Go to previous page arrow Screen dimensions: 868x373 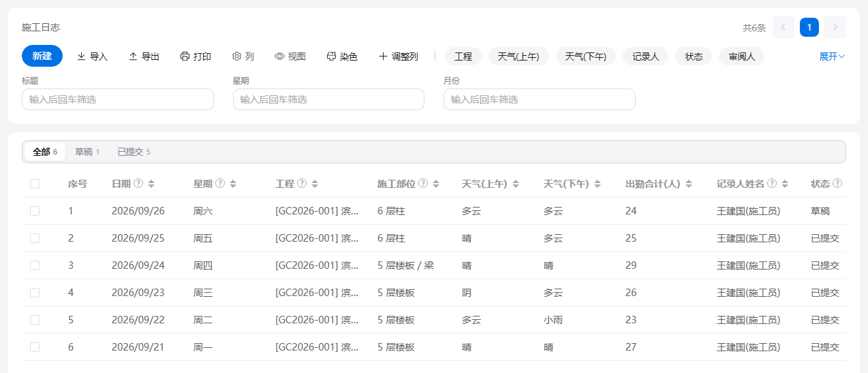[784, 27]
